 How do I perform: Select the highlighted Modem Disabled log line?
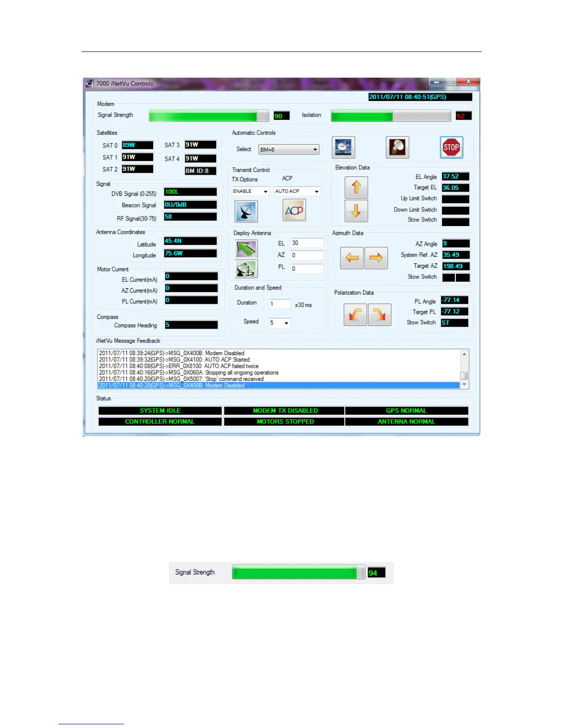click(279, 386)
